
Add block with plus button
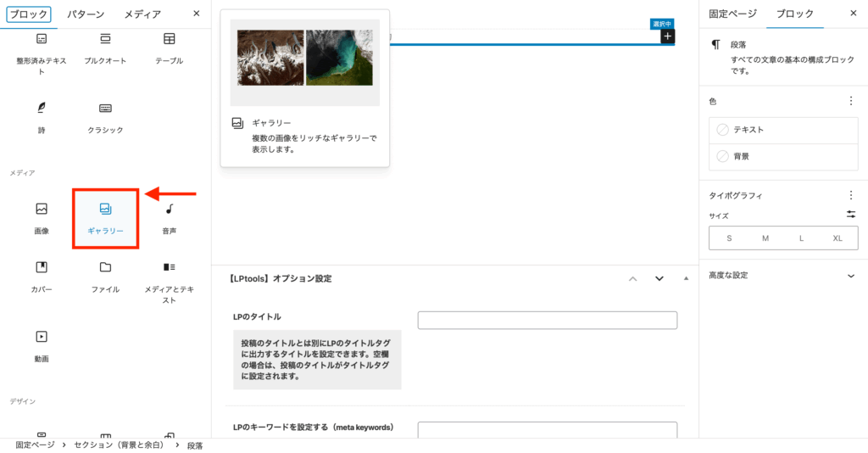(668, 36)
